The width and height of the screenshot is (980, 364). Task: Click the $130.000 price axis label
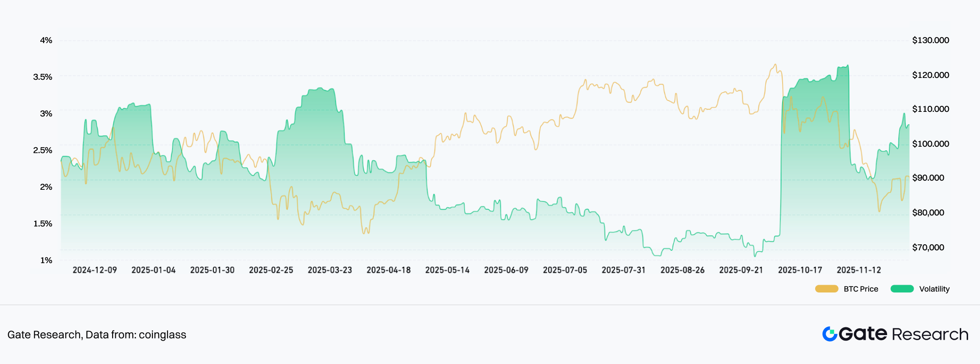pyautogui.click(x=931, y=40)
